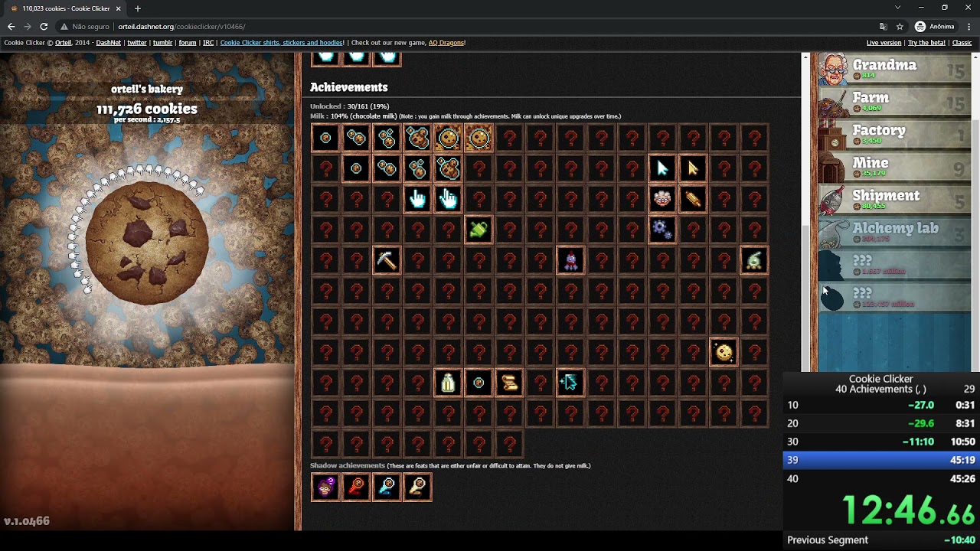The image size is (980, 551).
Task: Select the rolling pin achievement icon
Action: coord(693,199)
